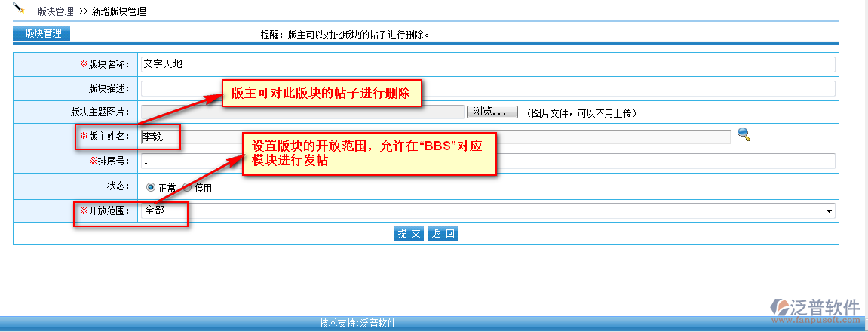Click the 版块描述 label
This screenshot has height=332, width=868.
pyautogui.click(x=109, y=89)
